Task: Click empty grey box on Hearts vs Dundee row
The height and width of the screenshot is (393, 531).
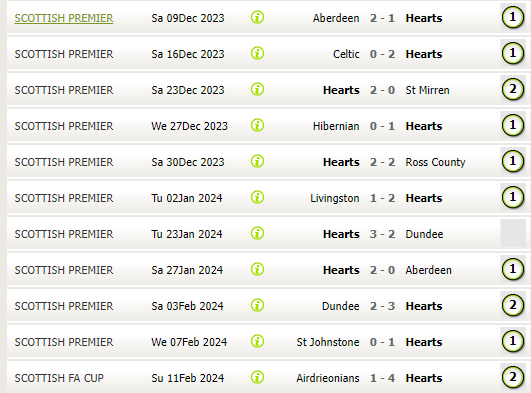Action: point(513,233)
